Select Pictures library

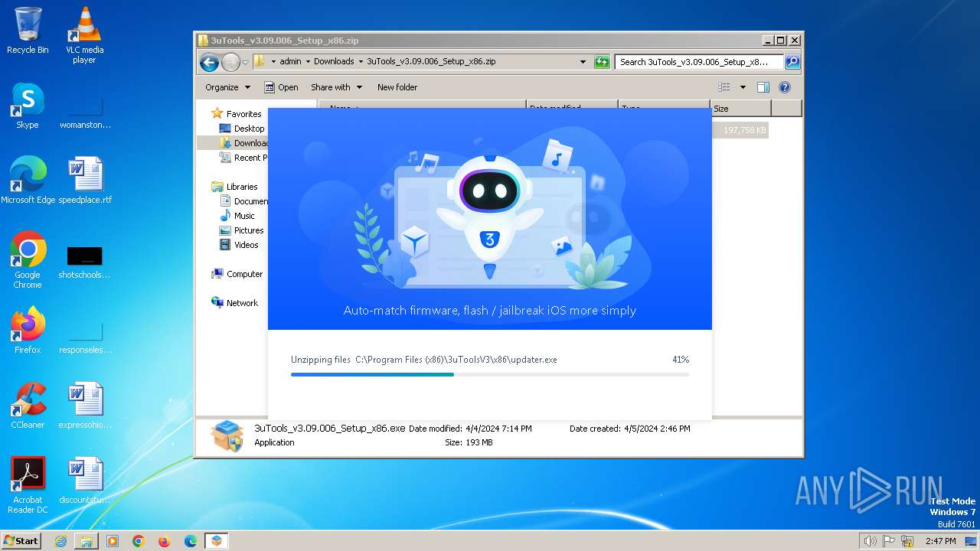[x=242, y=230]
